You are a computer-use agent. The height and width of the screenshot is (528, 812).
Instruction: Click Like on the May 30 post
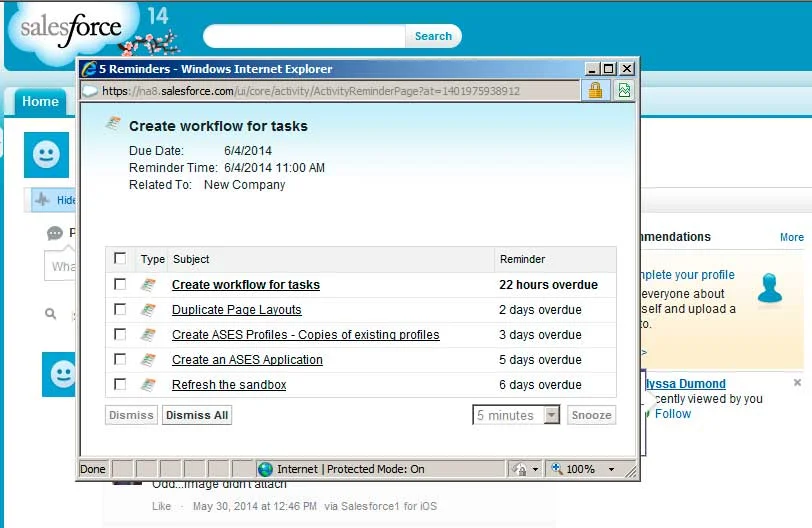pyautogui.click(x=162, y=506)
